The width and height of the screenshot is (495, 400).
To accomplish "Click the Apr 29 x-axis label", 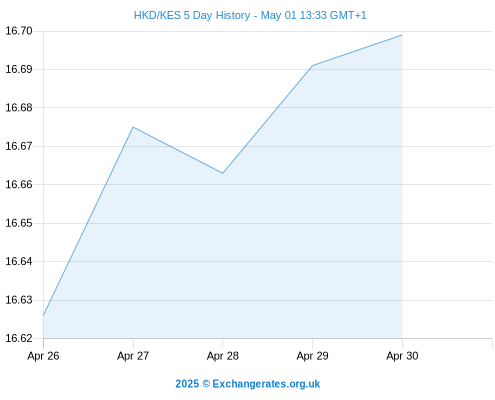I will [x=312, y=356].
